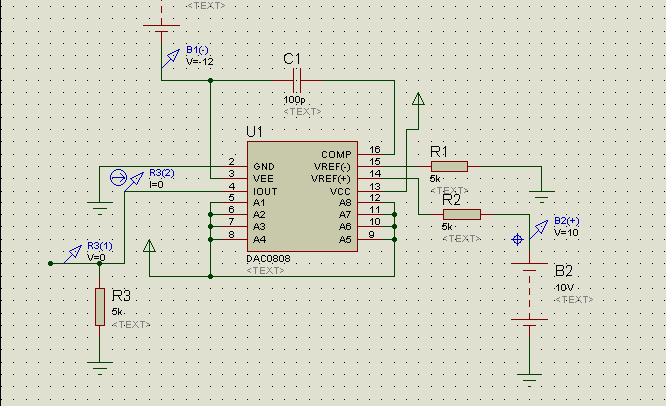Click the DAC0808 part name label
The image size is (666, 406).
click(268, 259)
